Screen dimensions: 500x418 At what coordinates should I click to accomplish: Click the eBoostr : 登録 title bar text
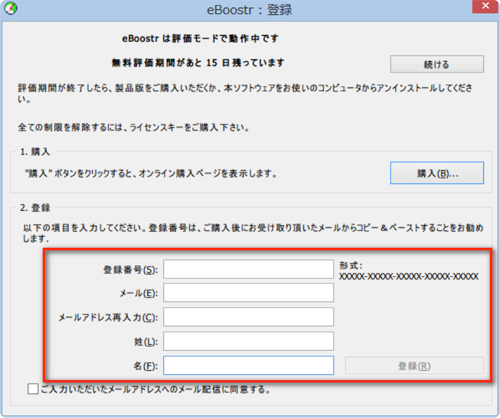click(x=249, y=10)
